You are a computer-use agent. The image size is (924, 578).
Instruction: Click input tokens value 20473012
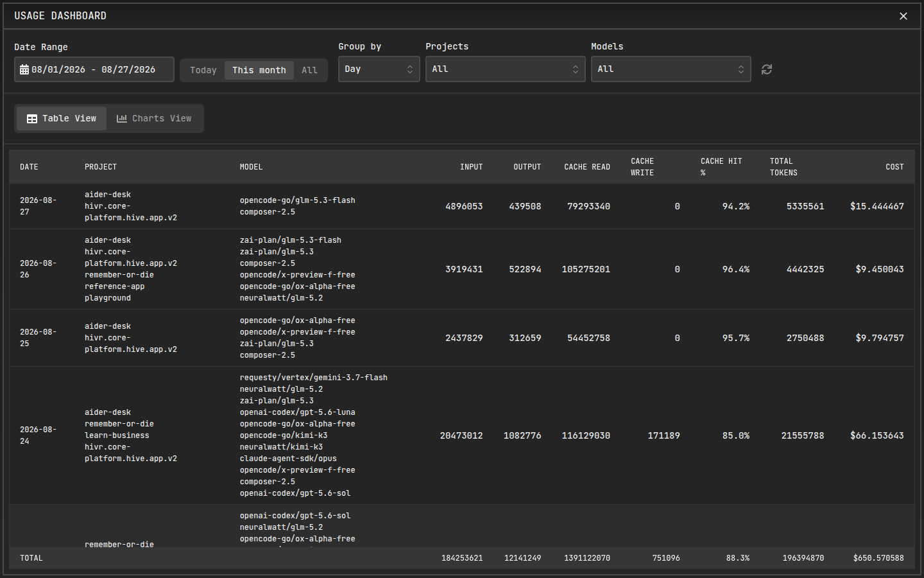click(461, 435)
